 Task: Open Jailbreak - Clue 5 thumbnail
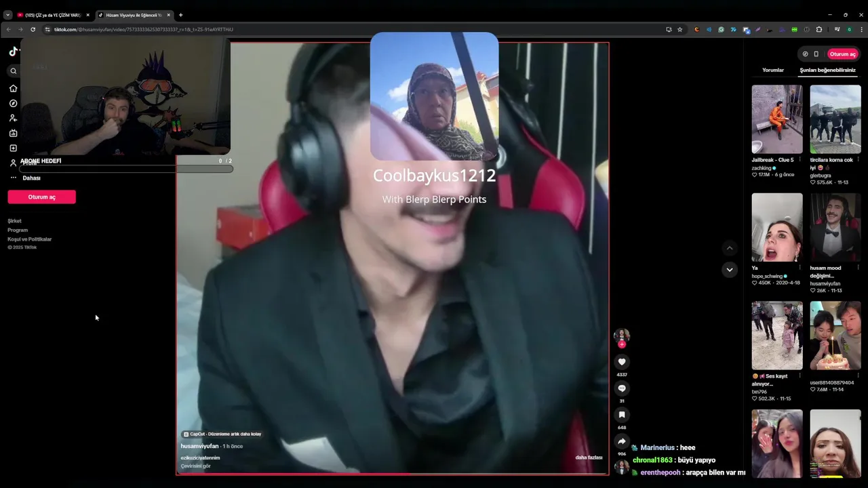[x=777, y=119]
